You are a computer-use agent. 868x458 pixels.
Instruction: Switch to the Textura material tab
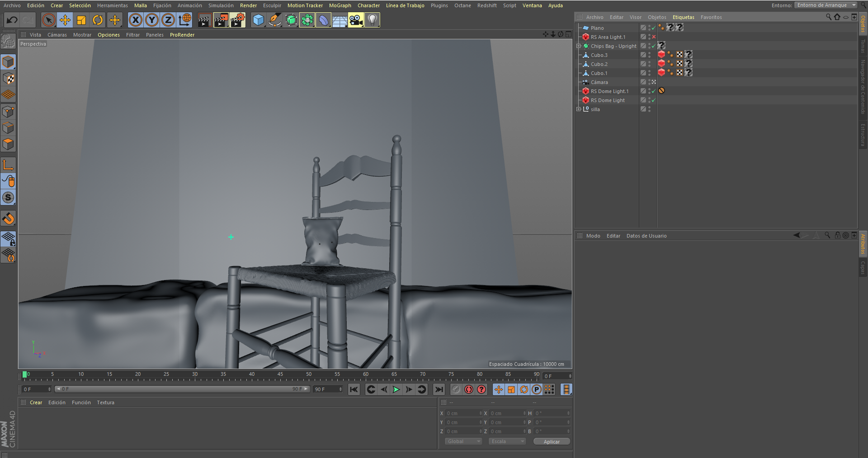pos(105,402)
